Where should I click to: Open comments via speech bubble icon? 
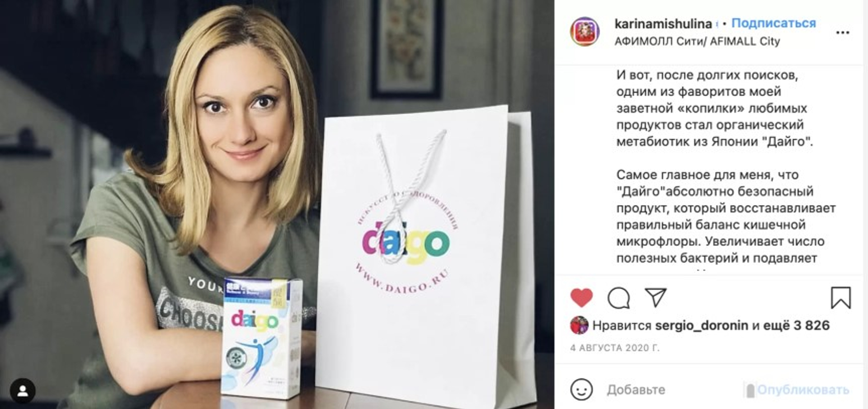pos(618,298)
